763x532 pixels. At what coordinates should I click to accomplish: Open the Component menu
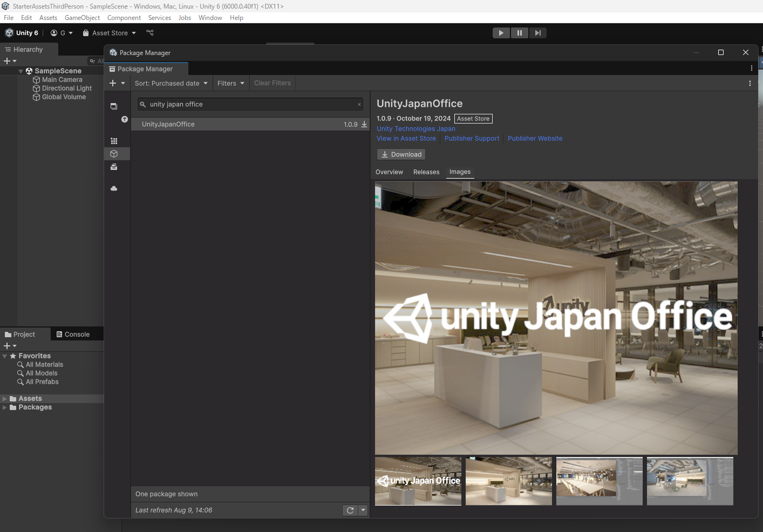pyautogui.click(x=124, y=18)
